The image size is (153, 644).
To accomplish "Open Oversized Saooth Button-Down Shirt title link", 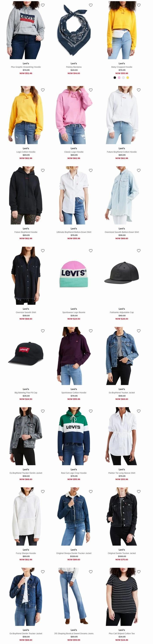I will coord(122,232).
